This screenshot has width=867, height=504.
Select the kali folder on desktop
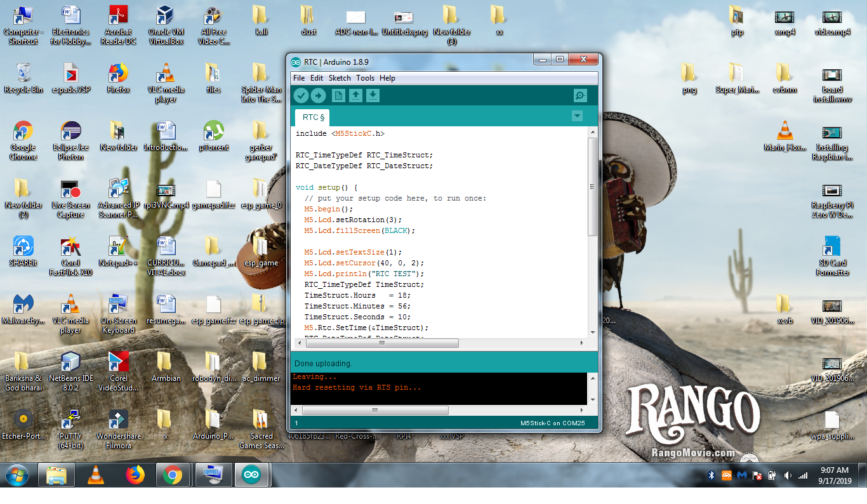(260, 20)
